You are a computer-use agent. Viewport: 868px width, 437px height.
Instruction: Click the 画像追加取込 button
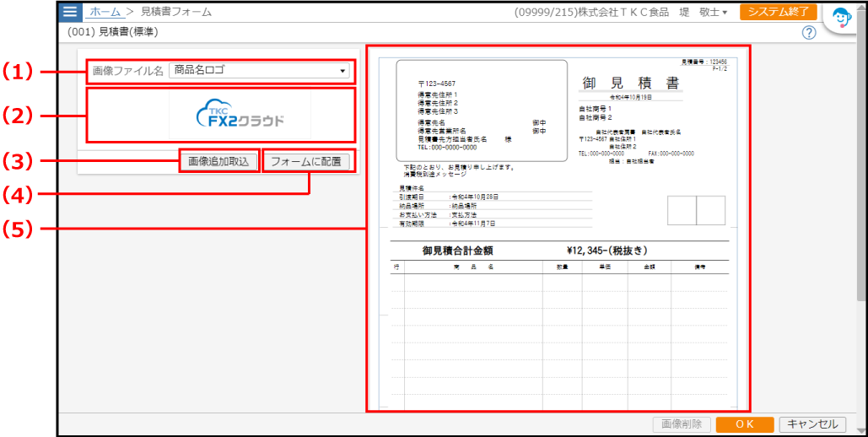[218, 161]
